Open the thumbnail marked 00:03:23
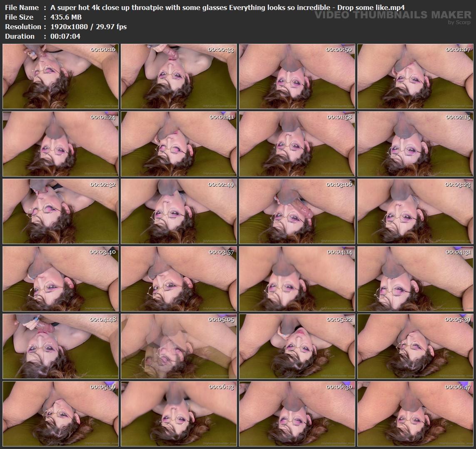476x449 pixels. coord(415,212)
